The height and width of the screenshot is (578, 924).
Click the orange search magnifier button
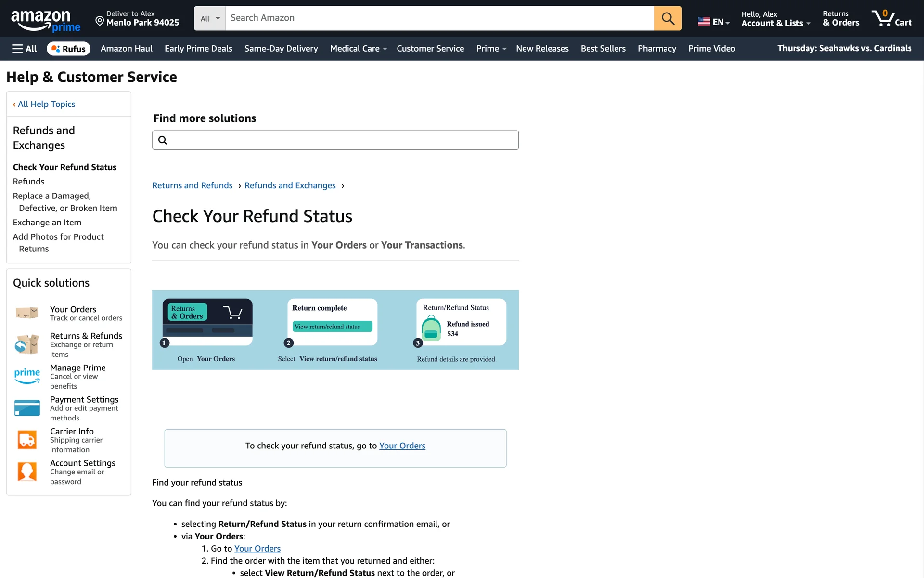pos(667,18)
